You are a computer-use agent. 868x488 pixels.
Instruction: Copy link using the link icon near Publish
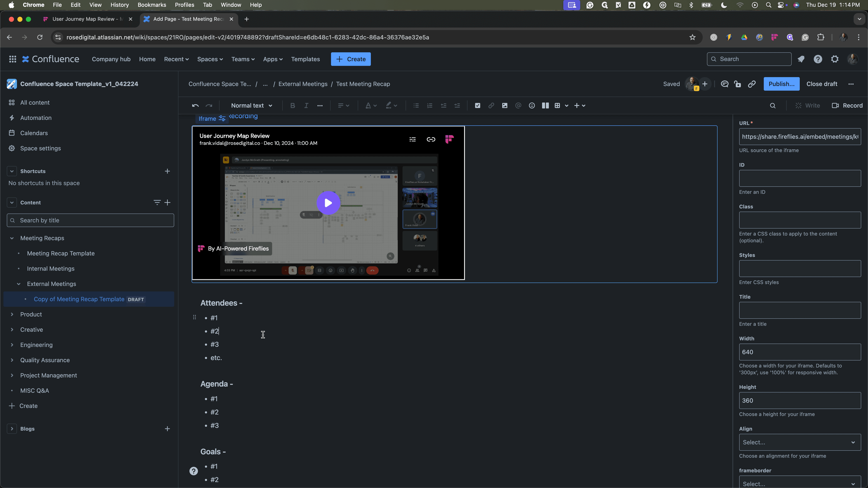pyautogui.click(x=752, y=84)
